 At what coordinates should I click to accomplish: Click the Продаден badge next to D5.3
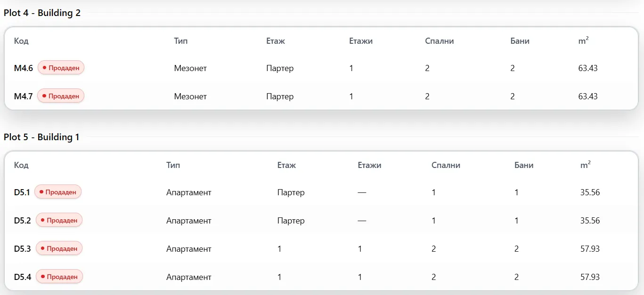coord(59,248)
